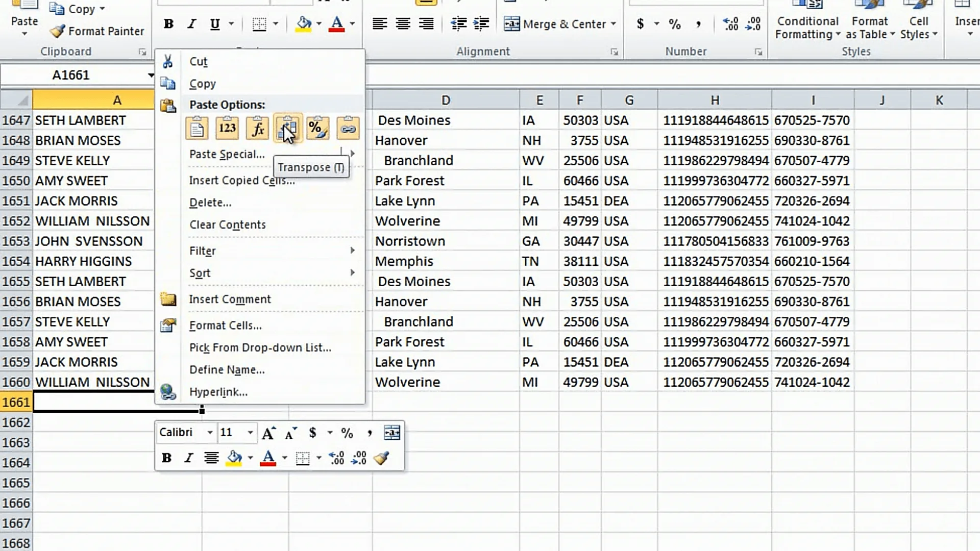Open Number format dialog launcher
The width and height of the screenshot is (980, 551).
[758, 52]
